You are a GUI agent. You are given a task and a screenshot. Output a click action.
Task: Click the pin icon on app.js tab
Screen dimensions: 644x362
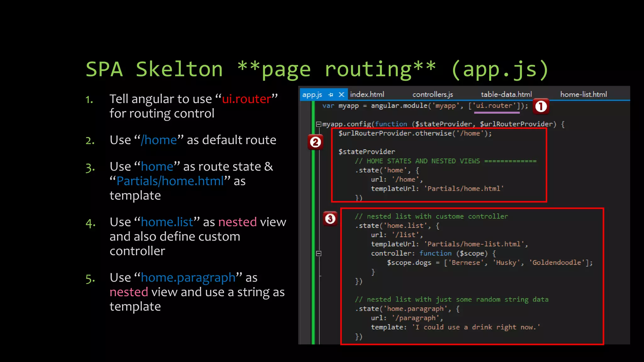[x=330, y=95]
